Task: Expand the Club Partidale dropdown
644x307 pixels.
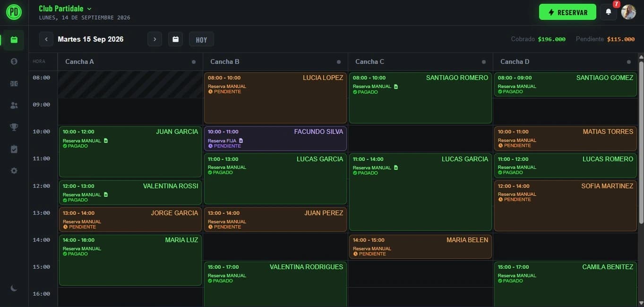Action: coord(65,9)
